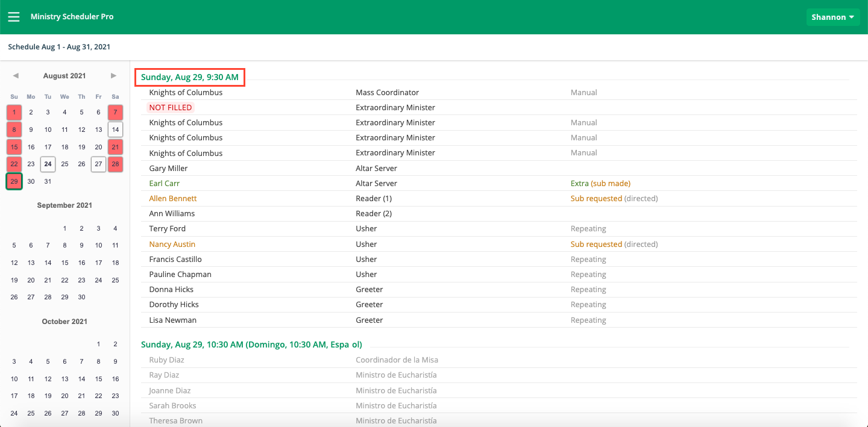Open Sunday 10:30 AM Domingo service header
The height and width of the screenshot is (427, 868).
pos(251,344)
